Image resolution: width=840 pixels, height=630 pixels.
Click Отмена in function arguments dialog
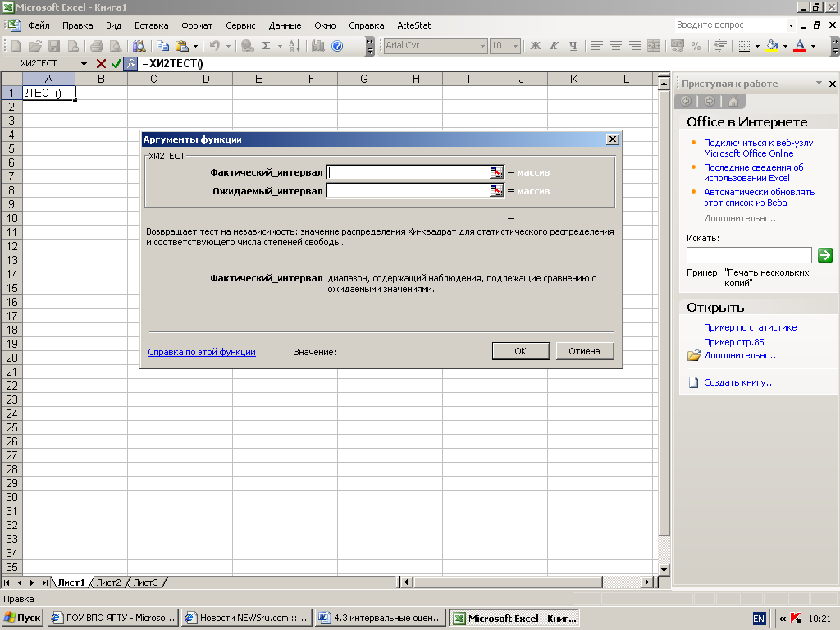[584, 351]
